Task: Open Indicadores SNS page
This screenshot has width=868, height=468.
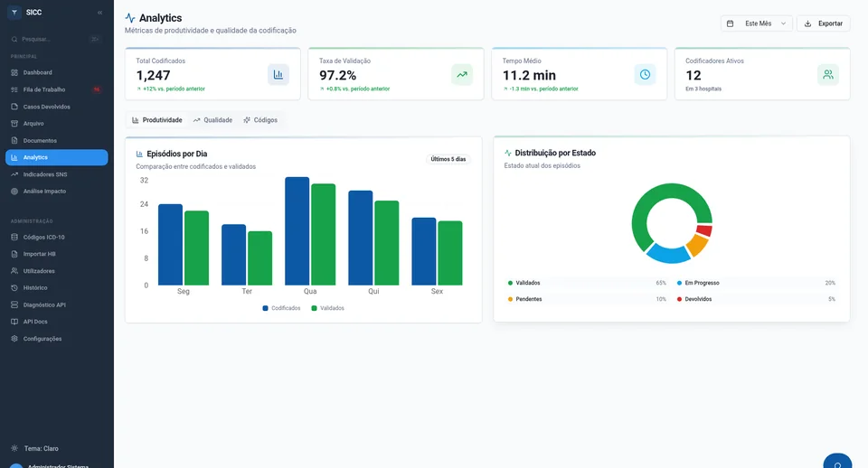Action: click(x=56, y=174)
